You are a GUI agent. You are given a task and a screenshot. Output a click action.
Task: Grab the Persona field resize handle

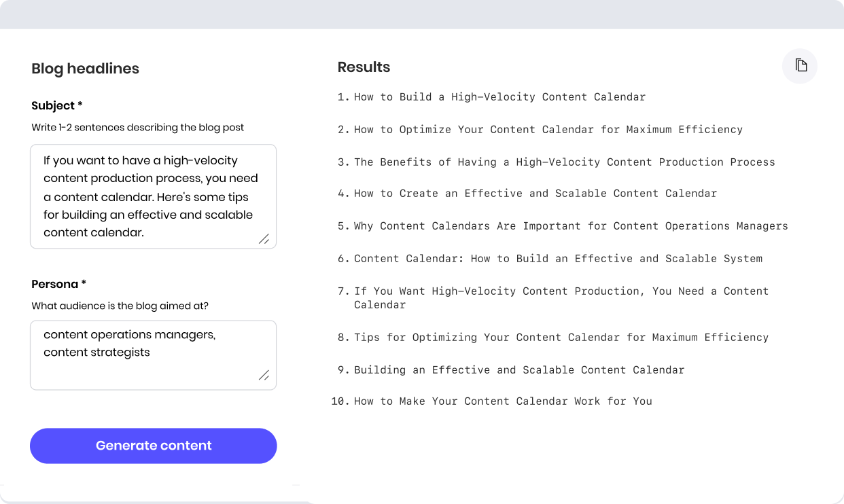coord(264,375)
